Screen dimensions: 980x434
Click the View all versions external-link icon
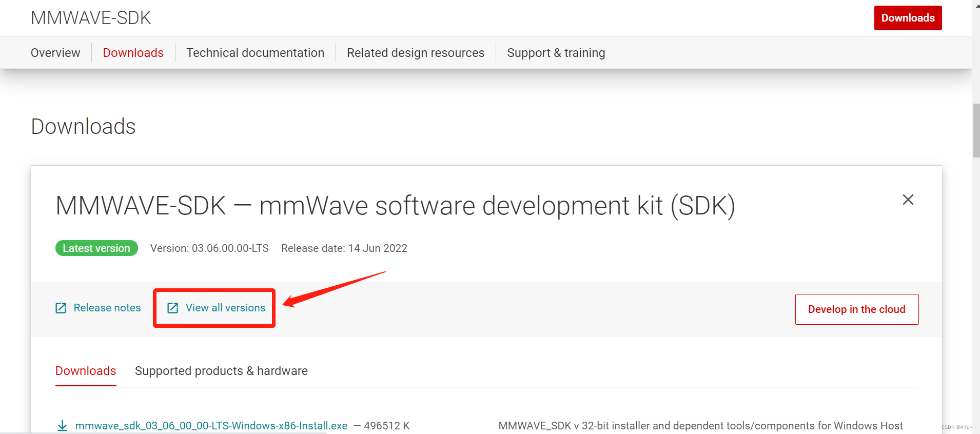[173, 308]
